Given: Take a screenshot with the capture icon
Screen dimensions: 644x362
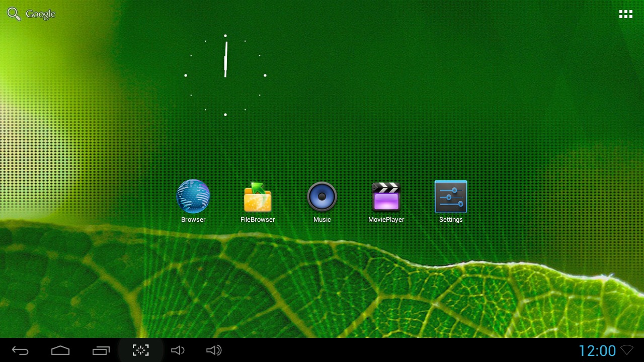Looking at the screenshot, I should tap(141, 350).
